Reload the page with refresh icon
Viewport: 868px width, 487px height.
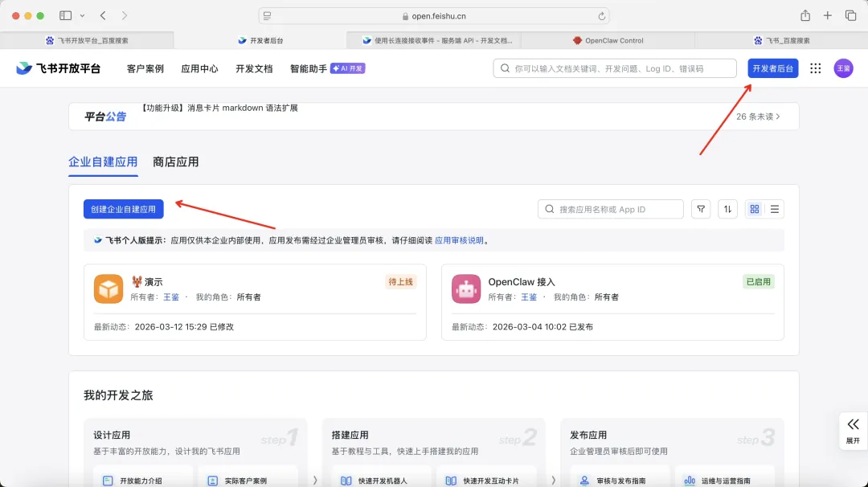tap(601, 16)
